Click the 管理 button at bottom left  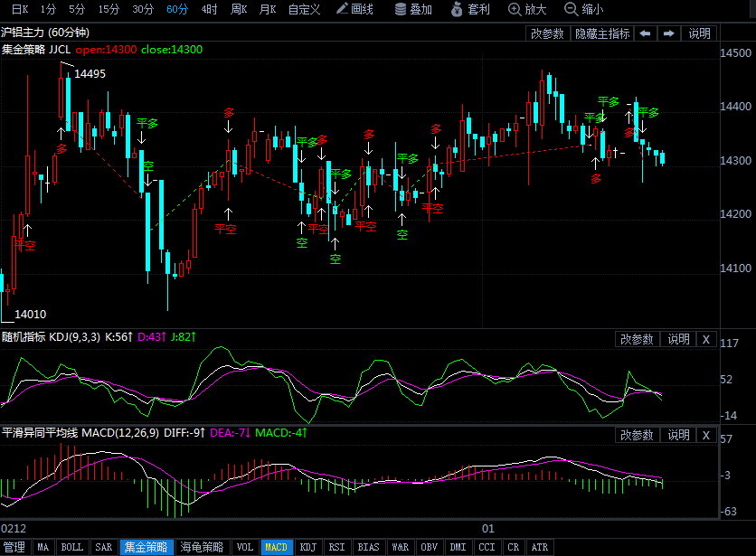(x=14, y=547)
